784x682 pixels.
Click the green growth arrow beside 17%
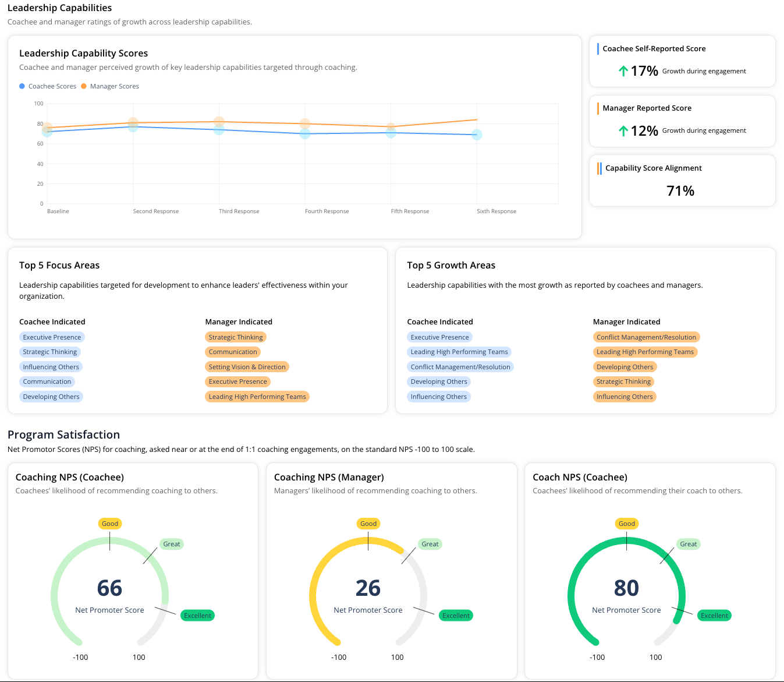(x=623, y=71)
